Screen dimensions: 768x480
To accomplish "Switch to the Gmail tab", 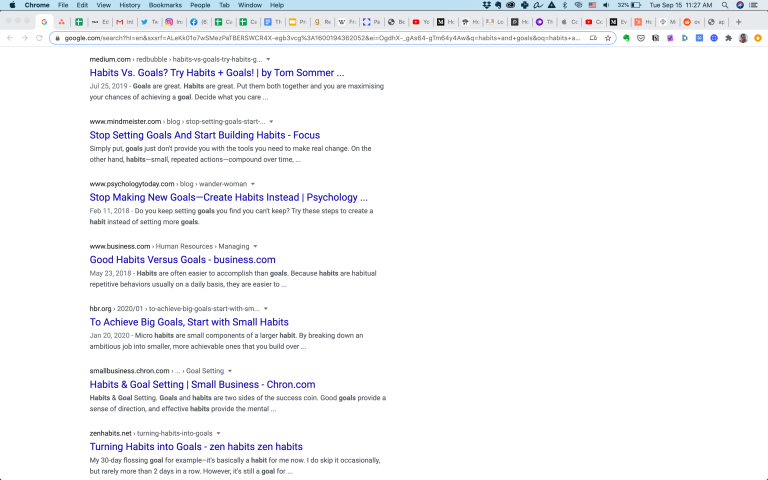I will pyautogui.click(x=124, y=22).
